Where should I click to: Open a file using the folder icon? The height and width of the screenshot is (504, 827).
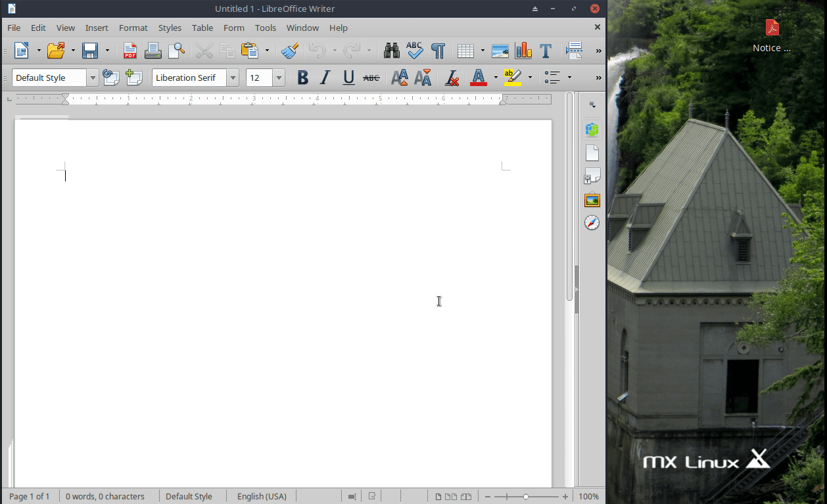pos(57,51)
